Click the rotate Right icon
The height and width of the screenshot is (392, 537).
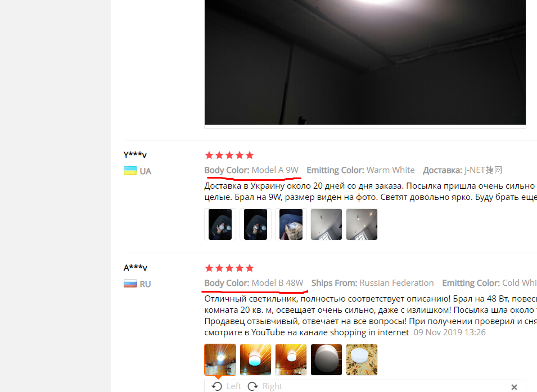coord(252,386)
